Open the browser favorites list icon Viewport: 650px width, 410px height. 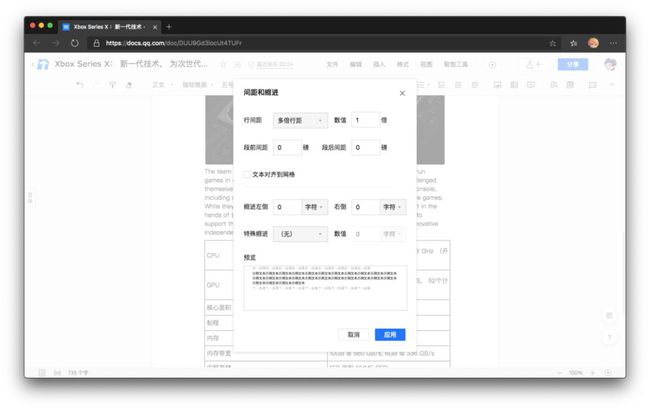(x=573, y=43)
